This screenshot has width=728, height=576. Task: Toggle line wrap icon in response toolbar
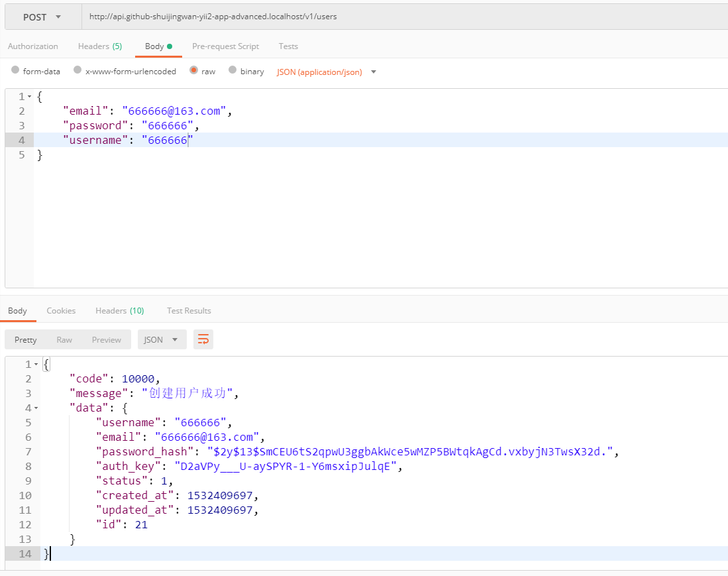[x=203, y=339]
